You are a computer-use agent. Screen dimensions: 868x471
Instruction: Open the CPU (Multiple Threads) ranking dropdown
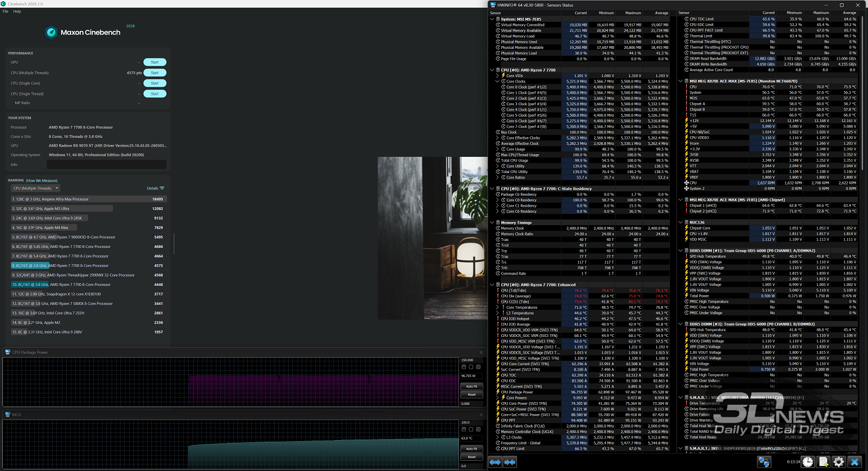35,188
